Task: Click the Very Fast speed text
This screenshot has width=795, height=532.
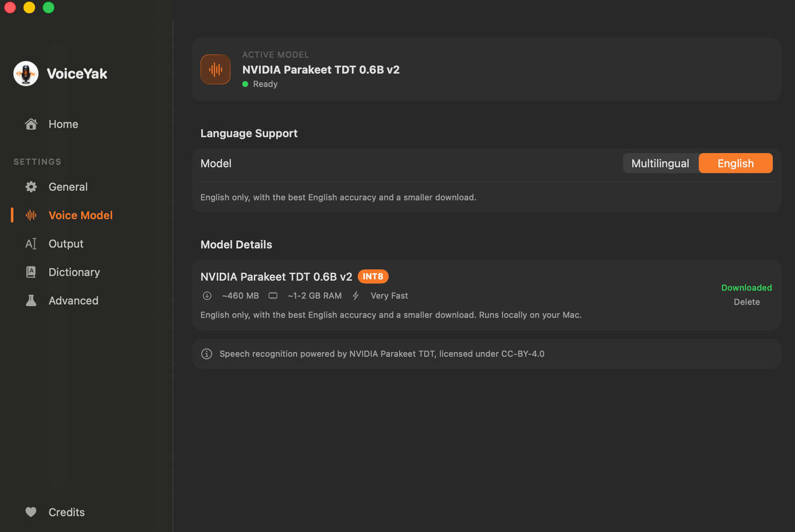Action: (x=389, y=296)
